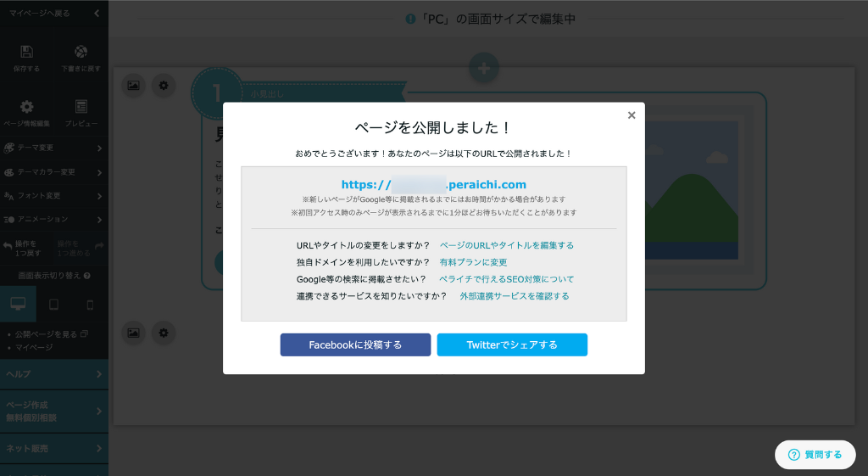Expand the アニメーション menu
868x476 pixels.
(53, 220)
